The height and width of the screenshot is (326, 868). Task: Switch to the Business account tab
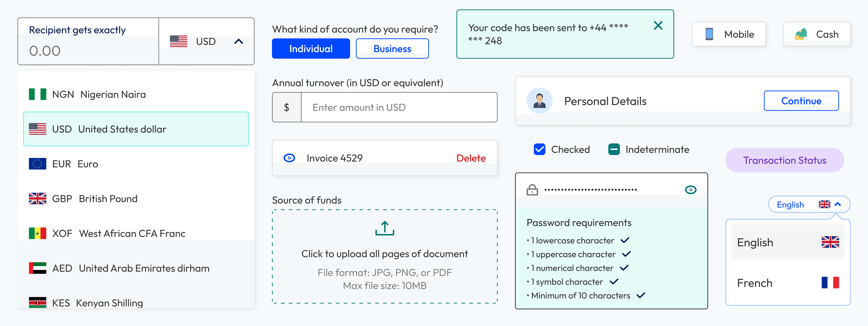coord(392,48)
